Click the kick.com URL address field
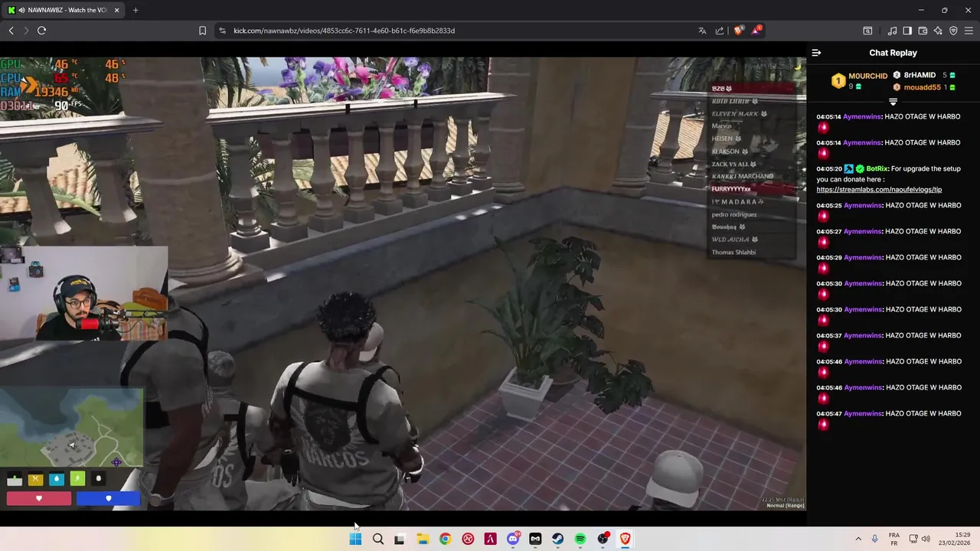 344,31
